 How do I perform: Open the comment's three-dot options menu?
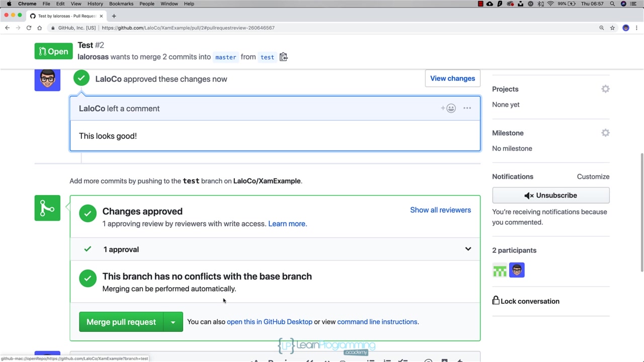(467, 108)
